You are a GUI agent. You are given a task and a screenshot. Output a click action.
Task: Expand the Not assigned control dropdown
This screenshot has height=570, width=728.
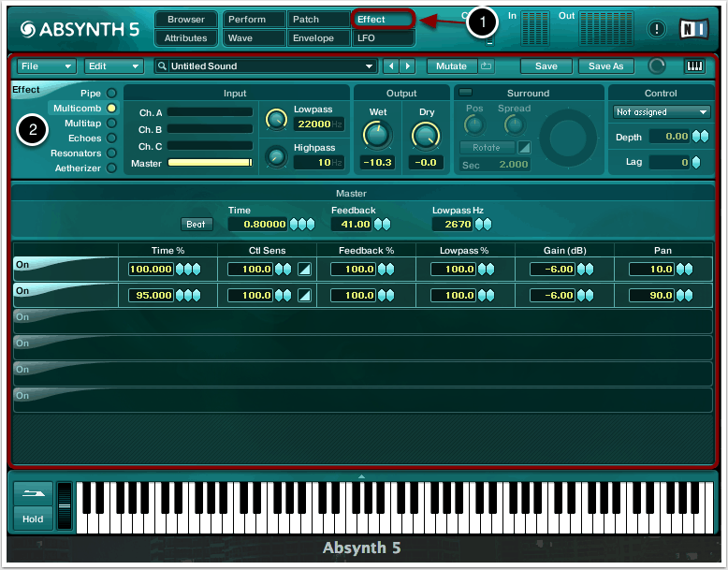662,112
